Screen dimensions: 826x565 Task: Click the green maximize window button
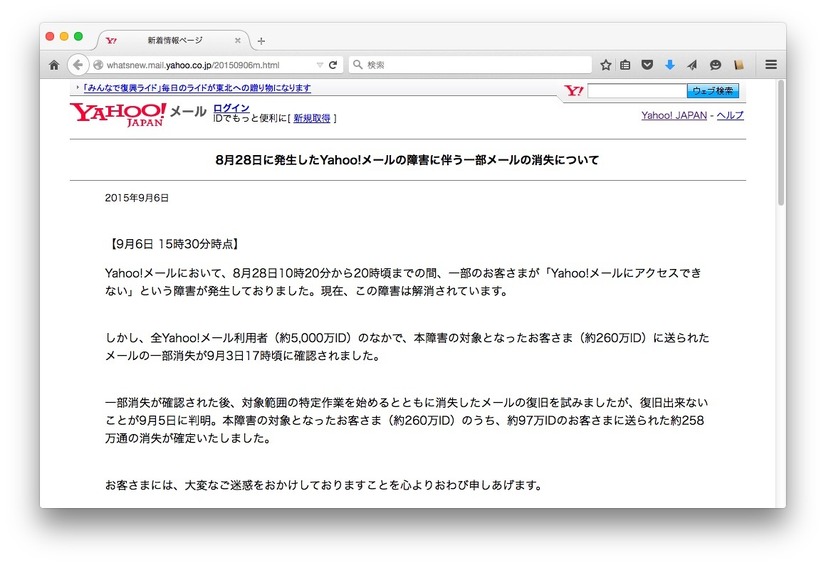coord(78,36)
